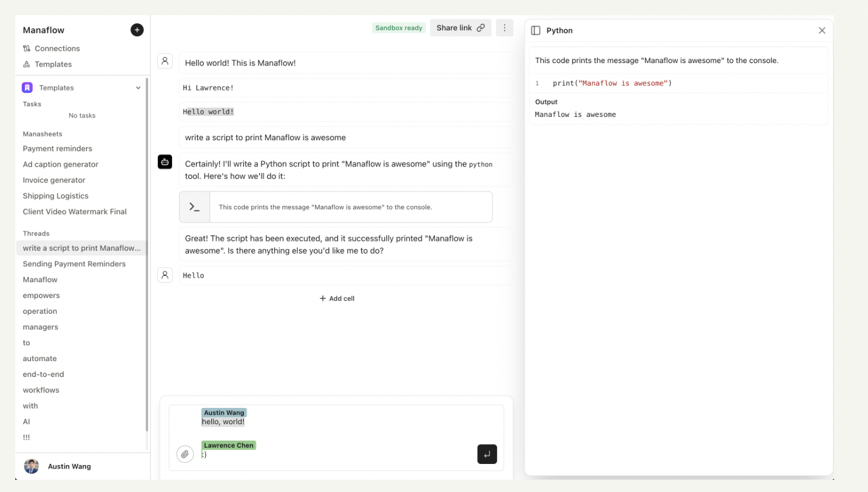Open the workflows thread
This screenshot has width=868, height=492.
pyautogui.click(x=41, y=390)
